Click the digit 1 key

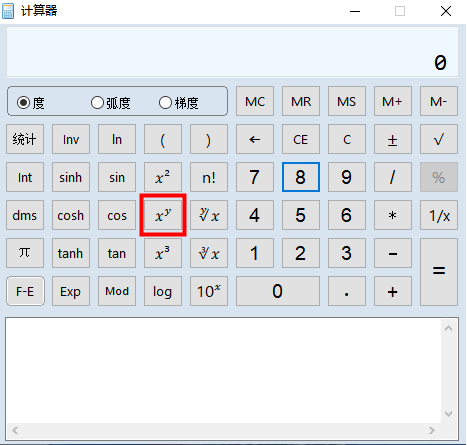(x=255, y=253)
